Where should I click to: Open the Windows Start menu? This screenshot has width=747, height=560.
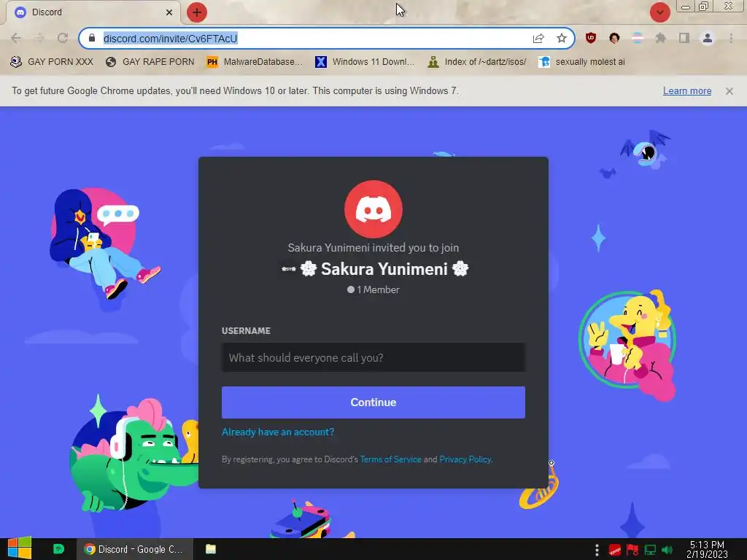point(20,548)
